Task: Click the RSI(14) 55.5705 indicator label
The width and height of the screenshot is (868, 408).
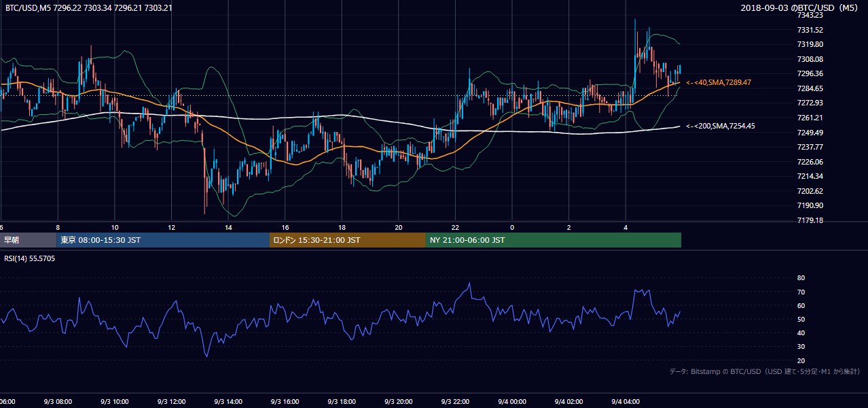Action: (30, 258)
